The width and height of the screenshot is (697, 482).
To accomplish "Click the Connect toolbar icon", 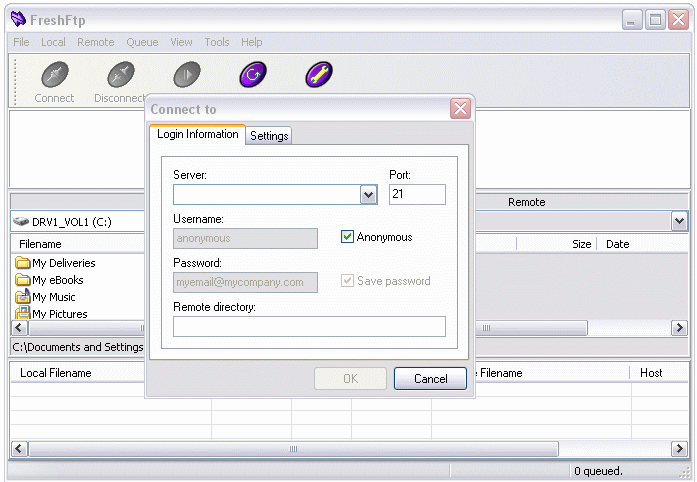I will [x=55, y=74].
